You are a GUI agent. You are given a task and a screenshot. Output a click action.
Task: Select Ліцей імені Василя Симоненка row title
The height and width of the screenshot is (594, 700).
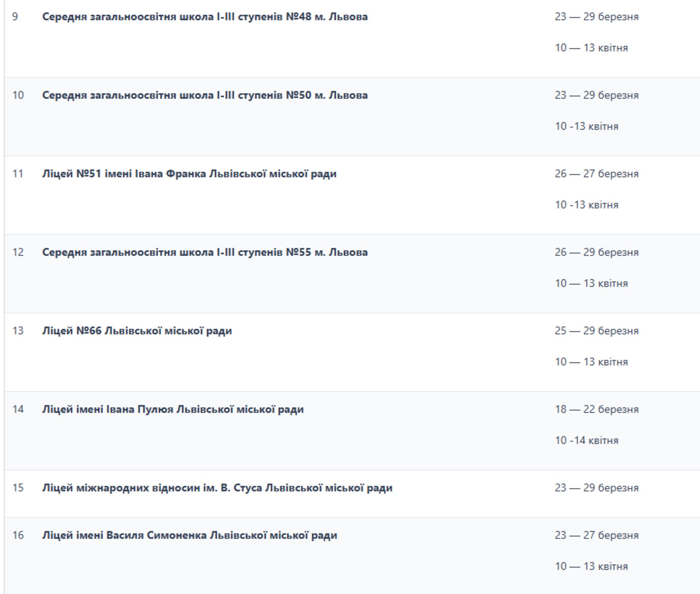tap(189, 535)
